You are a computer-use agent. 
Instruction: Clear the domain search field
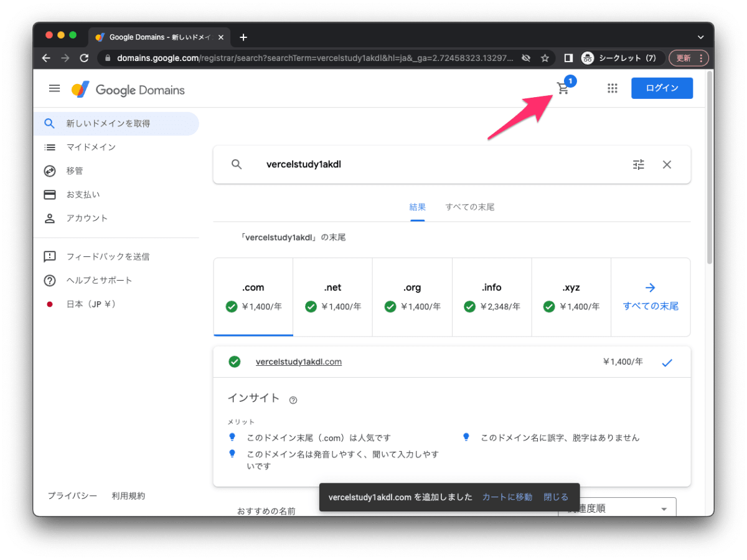667,165
